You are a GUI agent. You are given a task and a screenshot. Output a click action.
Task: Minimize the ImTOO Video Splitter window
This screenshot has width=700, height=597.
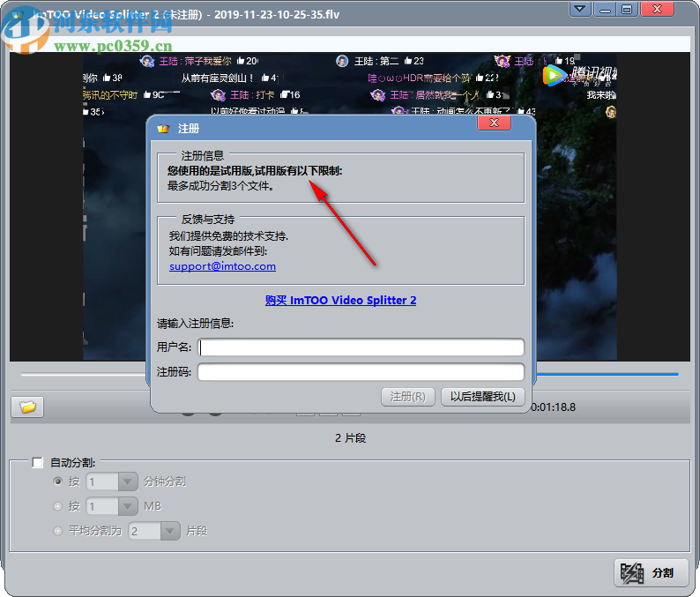pyautogui.click(x=605, y=10)
